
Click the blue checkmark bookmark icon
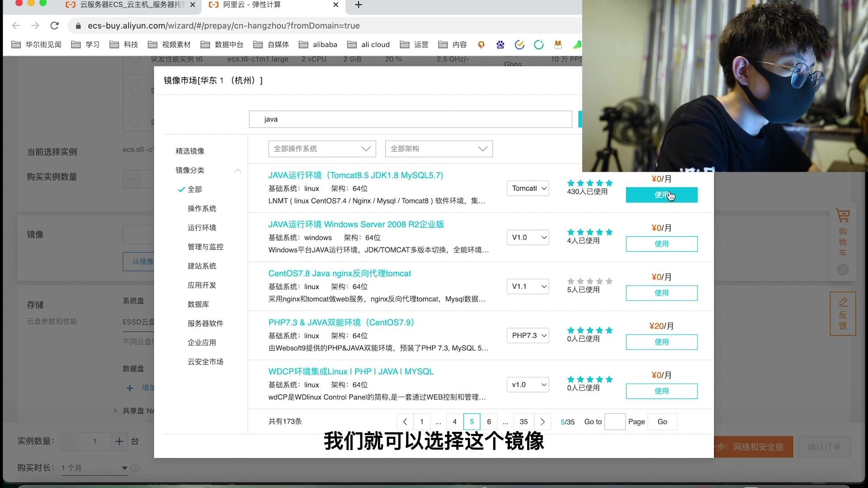(x=519, y=44)
